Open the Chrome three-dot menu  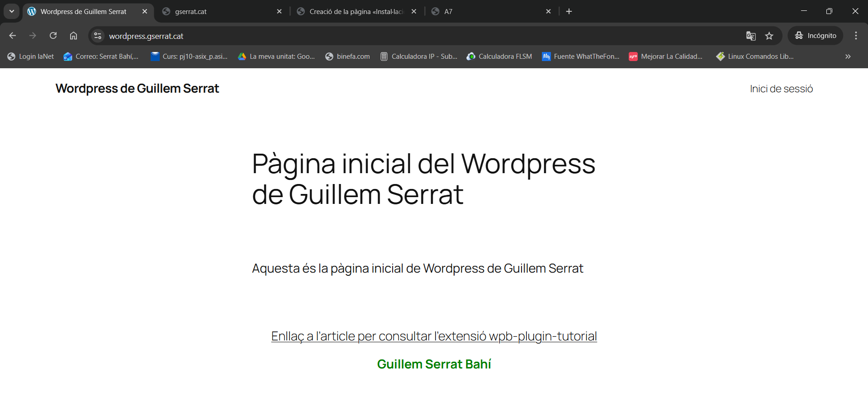point(856,36)
